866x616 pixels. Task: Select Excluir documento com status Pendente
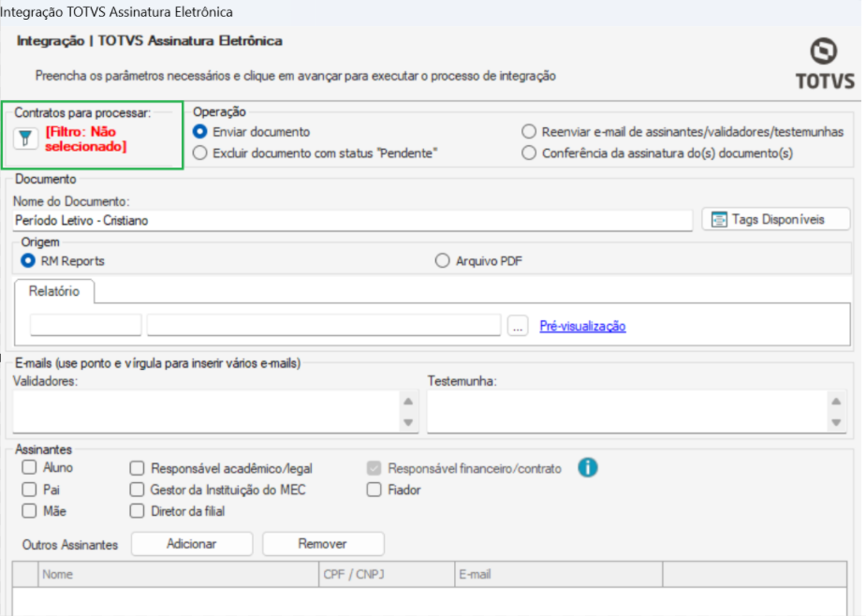200,153
